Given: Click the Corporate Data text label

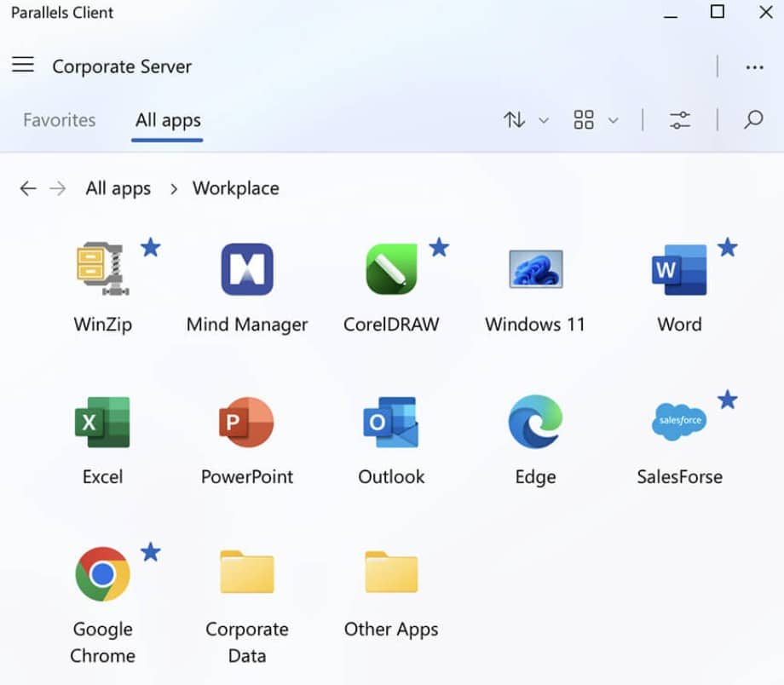Looking at the screenshot, I should click(x=247, y=642).
